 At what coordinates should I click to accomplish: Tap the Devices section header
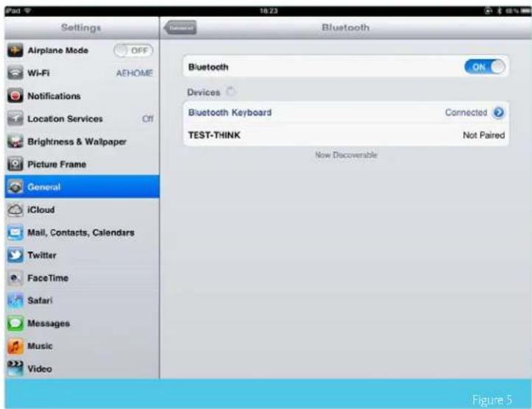pos(204,92)
